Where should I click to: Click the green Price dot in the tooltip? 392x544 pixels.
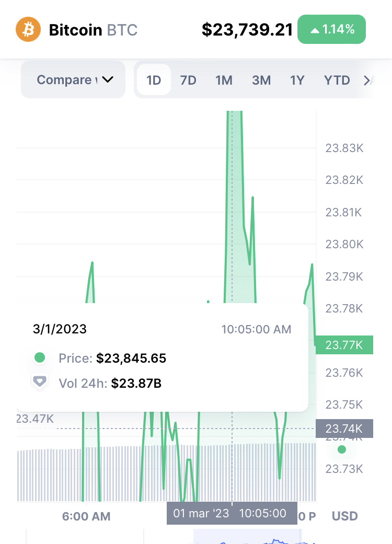pos(39,358)
